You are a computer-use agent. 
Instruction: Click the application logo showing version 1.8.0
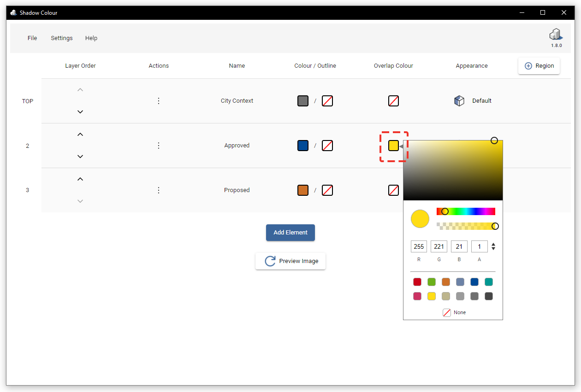[556, 34]
